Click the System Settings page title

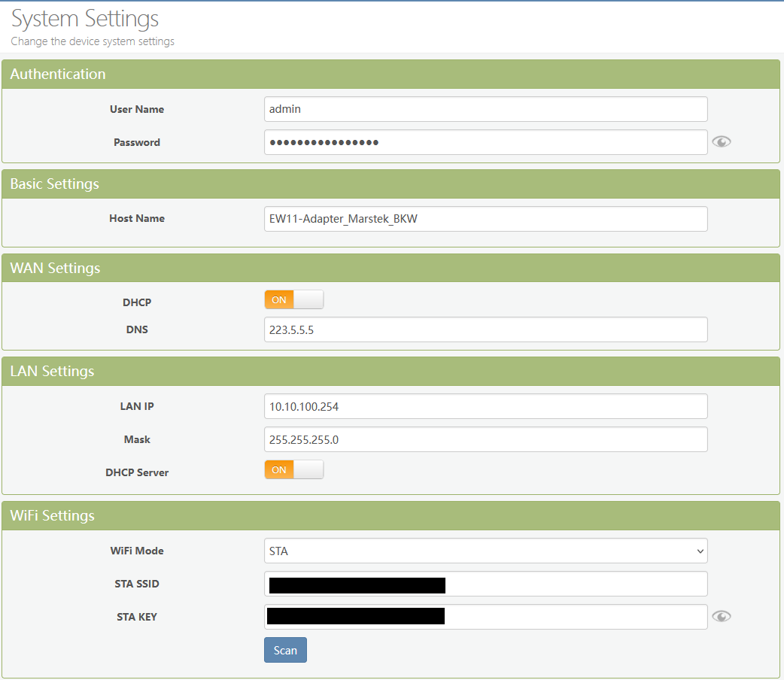tap(85, 19)
